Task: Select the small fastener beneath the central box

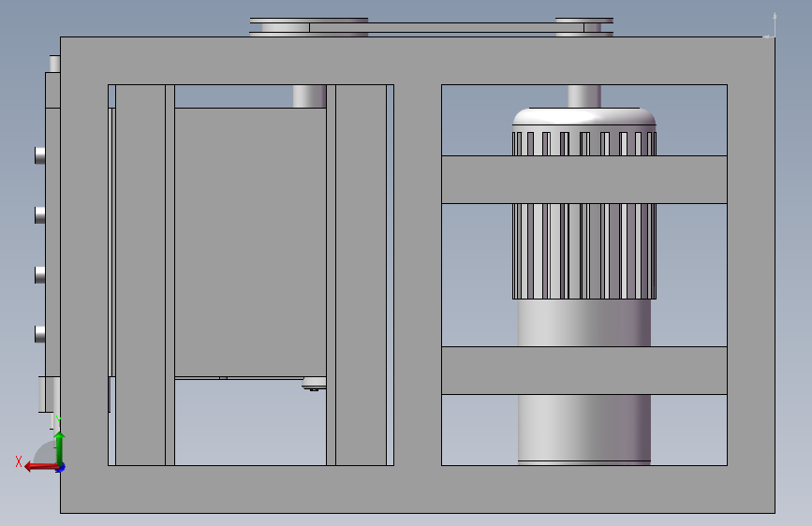Action: [x=314, y=384]
